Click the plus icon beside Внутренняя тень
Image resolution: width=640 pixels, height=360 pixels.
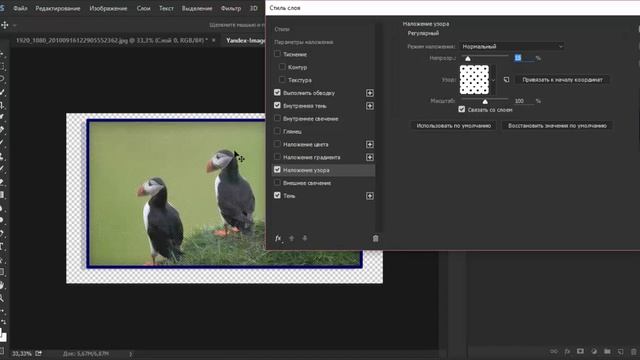pyautogui.click(x=370, y=106)
